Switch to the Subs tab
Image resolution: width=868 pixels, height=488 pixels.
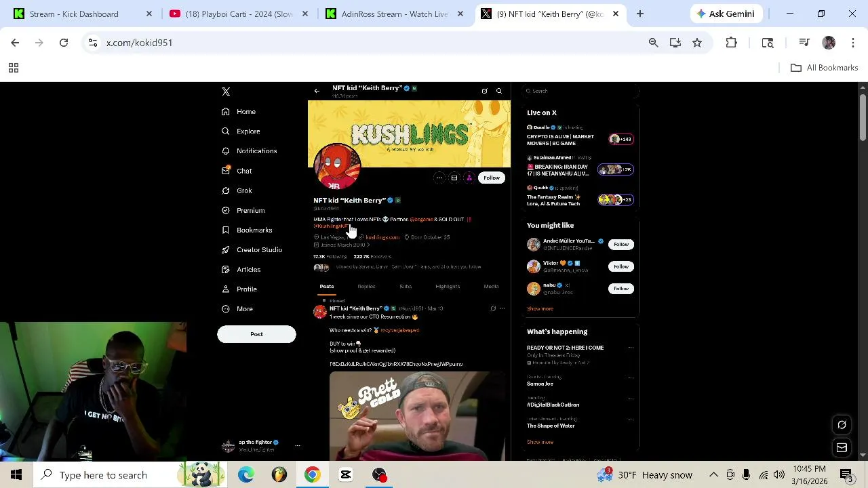pos(406,287)
